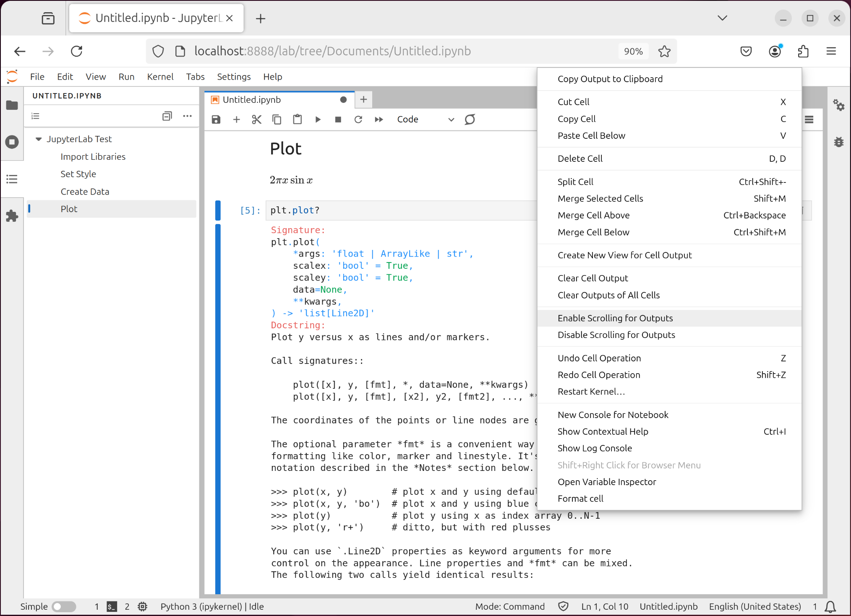The width and height of the screenshot is (851, 616).
Task: Open TOC more options ellipsis
Action: pyautogui.click(x=187, y=116)
